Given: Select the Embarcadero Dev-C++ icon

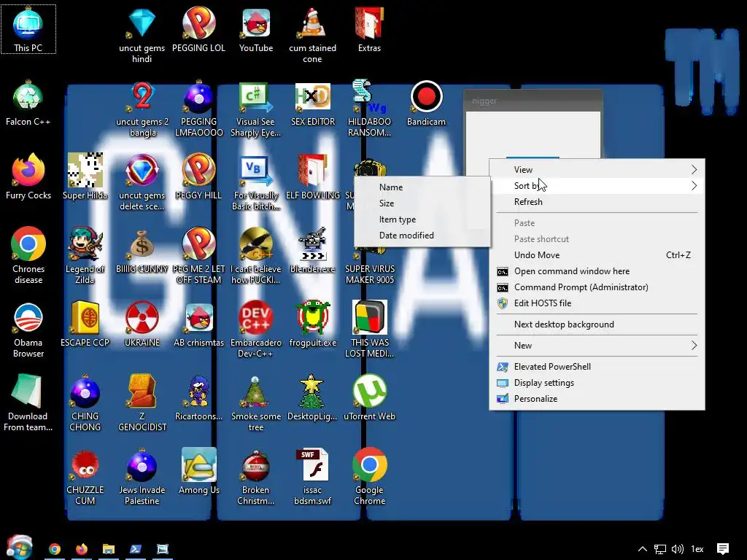Looking at the screenshot, I should tap(256, 330).
